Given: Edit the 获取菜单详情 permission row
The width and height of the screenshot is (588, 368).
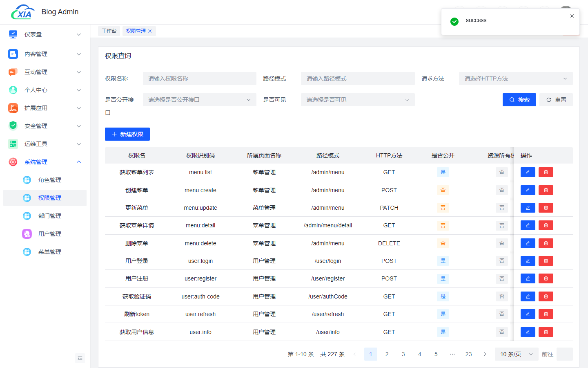Looking at the screenshot, I should point(528,225).
